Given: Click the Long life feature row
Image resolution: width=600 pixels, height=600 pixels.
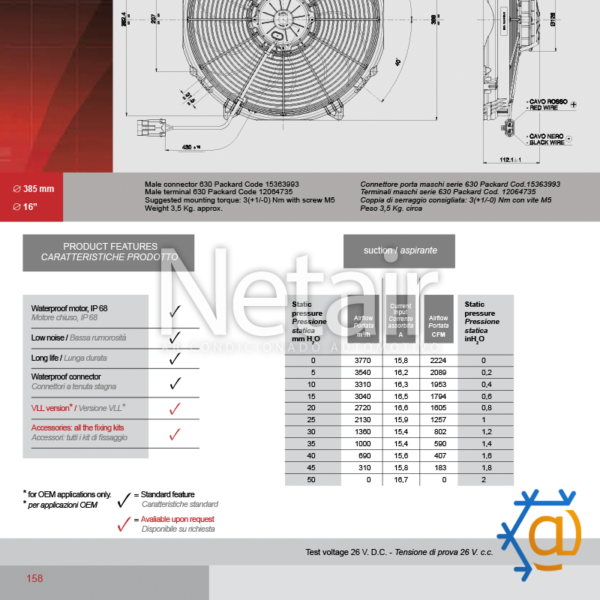Looking at the screenshot, I should coord(86,357).
